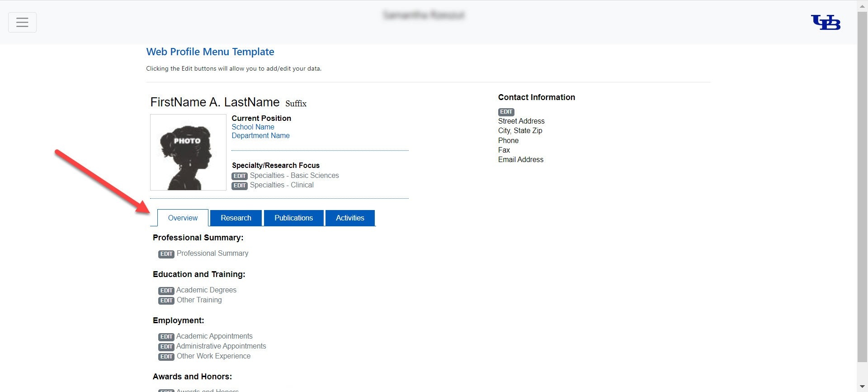
Task: Click the profile photo placeholder
Action: pos(188,152)
